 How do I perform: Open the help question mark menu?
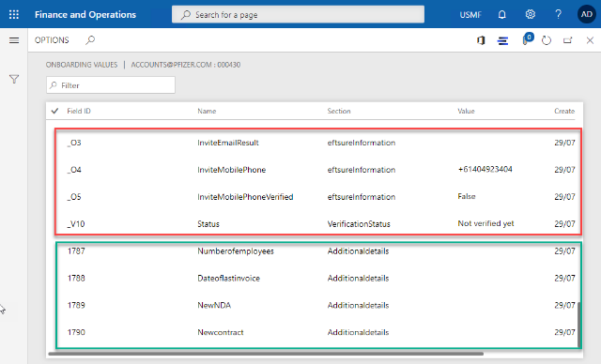tap(558, 15)
